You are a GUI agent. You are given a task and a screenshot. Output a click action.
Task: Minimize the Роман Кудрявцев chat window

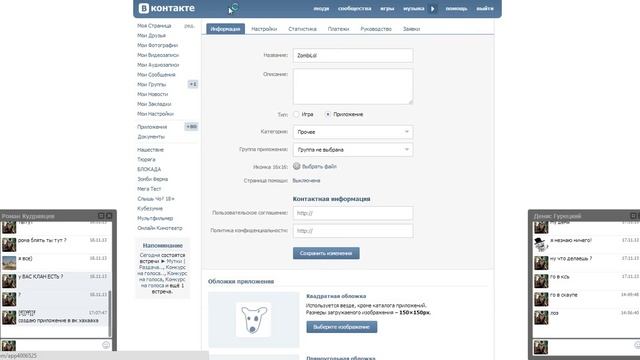pos(101,216)
